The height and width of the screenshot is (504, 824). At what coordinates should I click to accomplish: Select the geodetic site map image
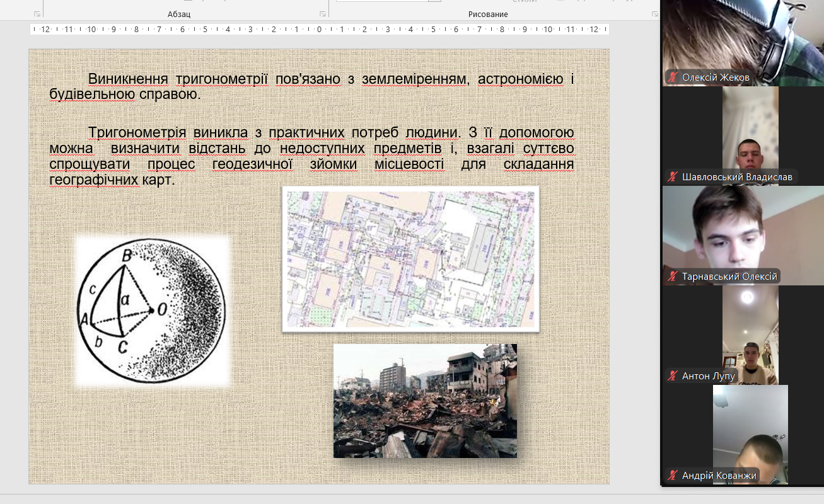(x=411, y=259)
